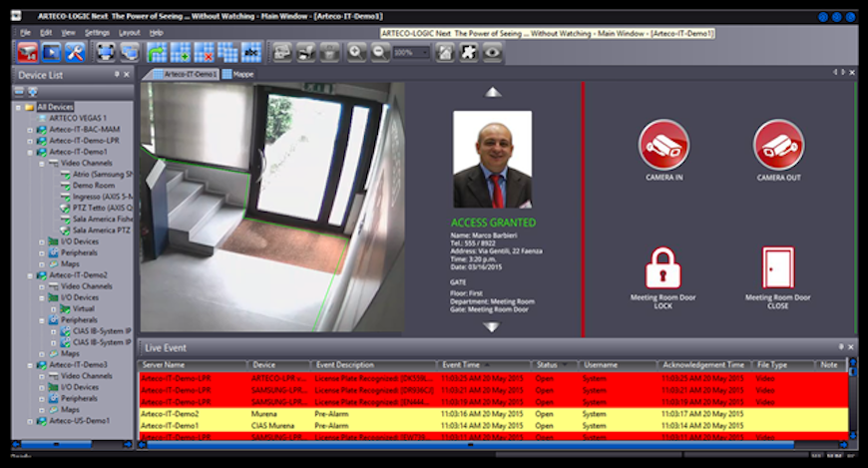Sort by the Status column header
The image size is (868, 468).
[555, 365]
